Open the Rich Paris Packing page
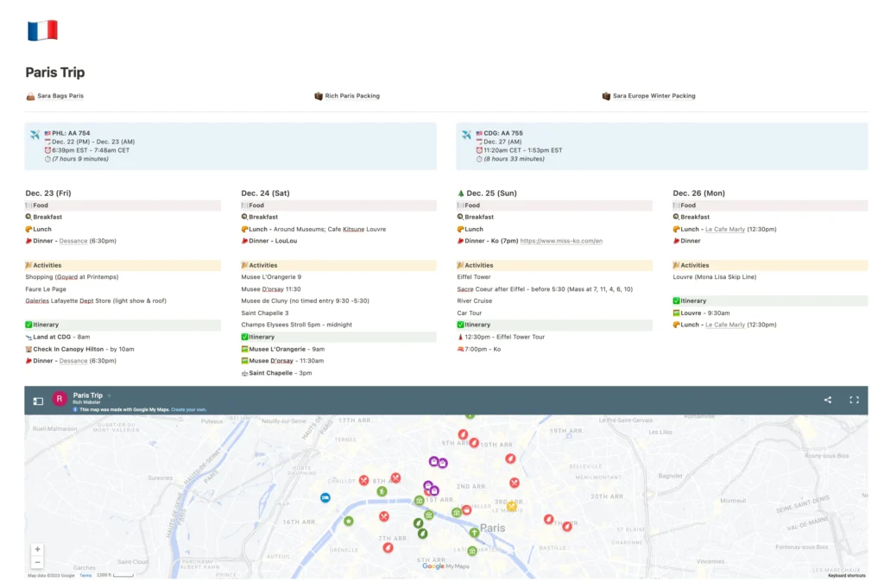The width and height of the screenshot is (884, 588). click(352, 97)
